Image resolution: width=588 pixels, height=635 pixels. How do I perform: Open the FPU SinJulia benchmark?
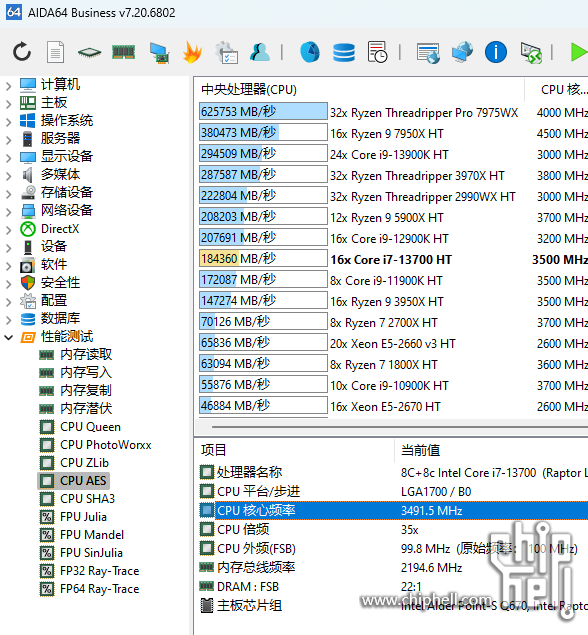(x=91, y=553)
